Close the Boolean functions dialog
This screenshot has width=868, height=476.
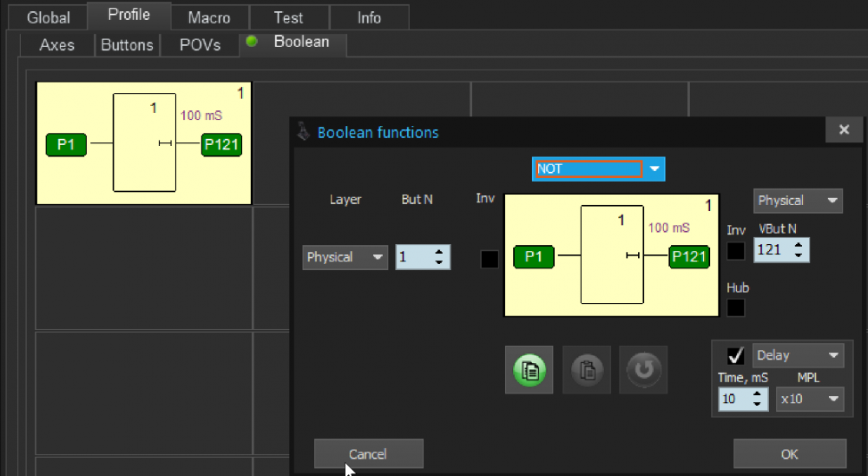844,130
